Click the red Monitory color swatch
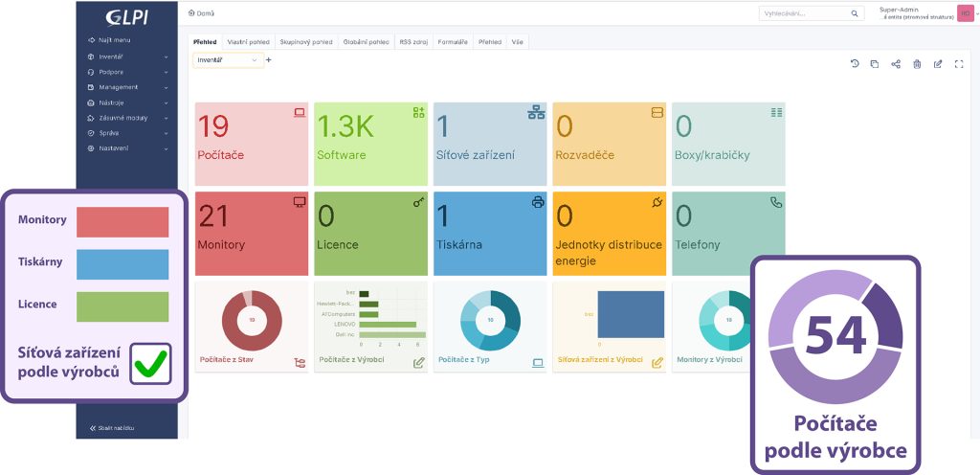Viewport: 980px width, 475px height. 122,221
